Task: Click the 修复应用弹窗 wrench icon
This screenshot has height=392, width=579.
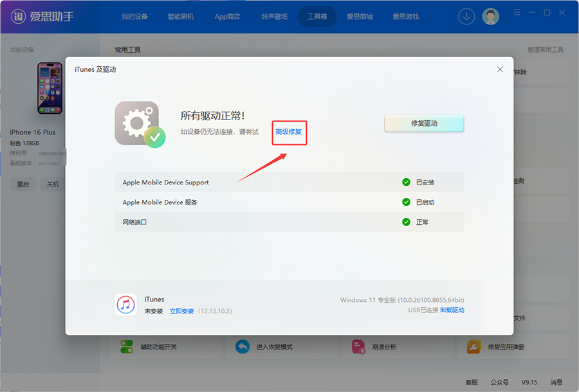Action: pyautogui.click(x=473, y=346)
